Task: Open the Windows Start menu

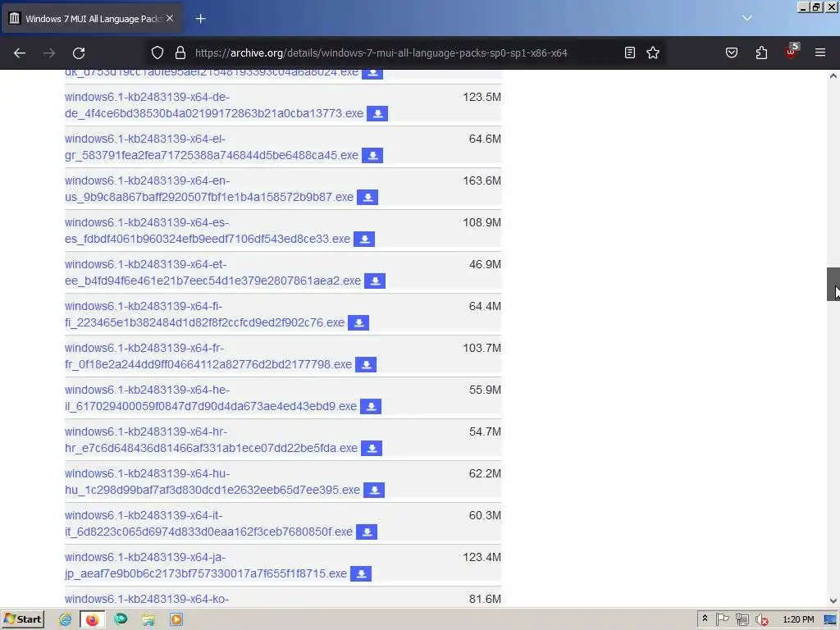Action: [23, 619]
